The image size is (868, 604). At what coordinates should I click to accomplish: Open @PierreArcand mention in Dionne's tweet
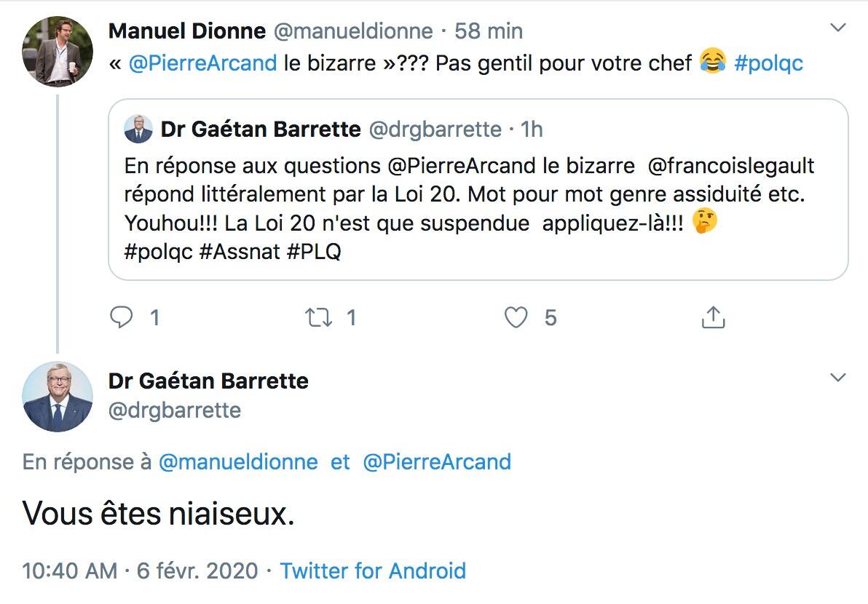tap(202, 63)
